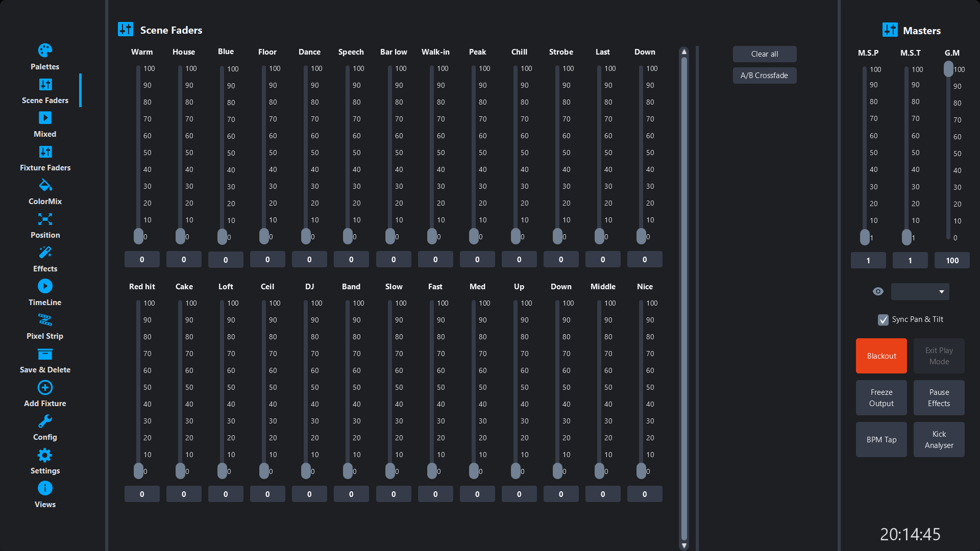The width and height of the screenshot is (980, 551).
Task: Open the Effects magic wand icon
Action: [45, 253]
